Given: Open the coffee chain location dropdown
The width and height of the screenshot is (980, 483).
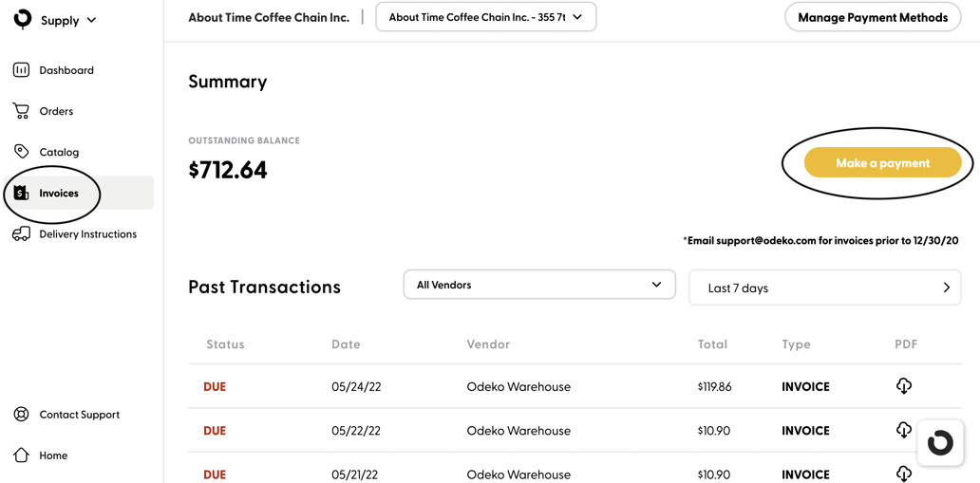Looking at the screenshot, I should point(485,17).
